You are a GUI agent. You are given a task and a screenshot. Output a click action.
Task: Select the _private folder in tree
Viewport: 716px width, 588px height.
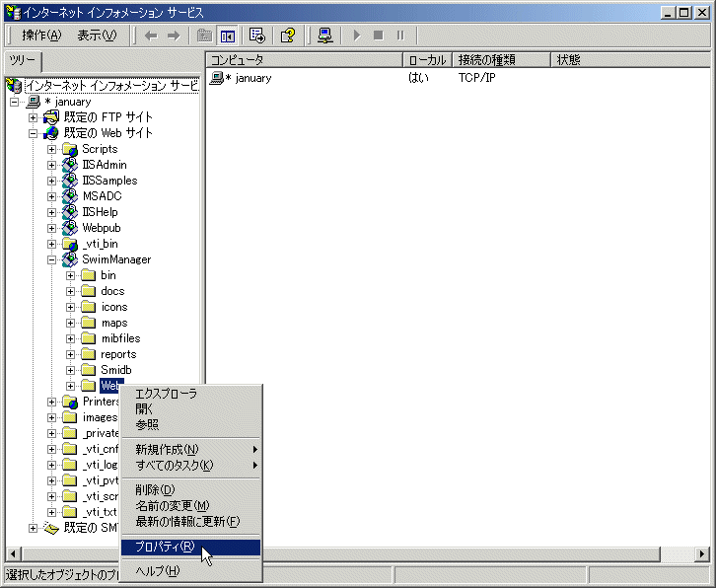coord(101,433)
